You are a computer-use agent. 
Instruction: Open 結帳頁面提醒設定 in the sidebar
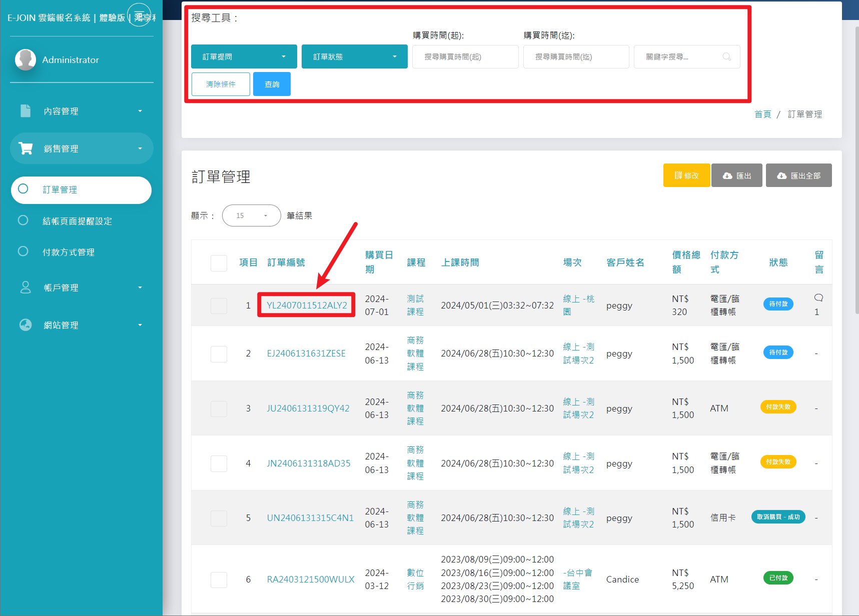click(x=77, y=221)
